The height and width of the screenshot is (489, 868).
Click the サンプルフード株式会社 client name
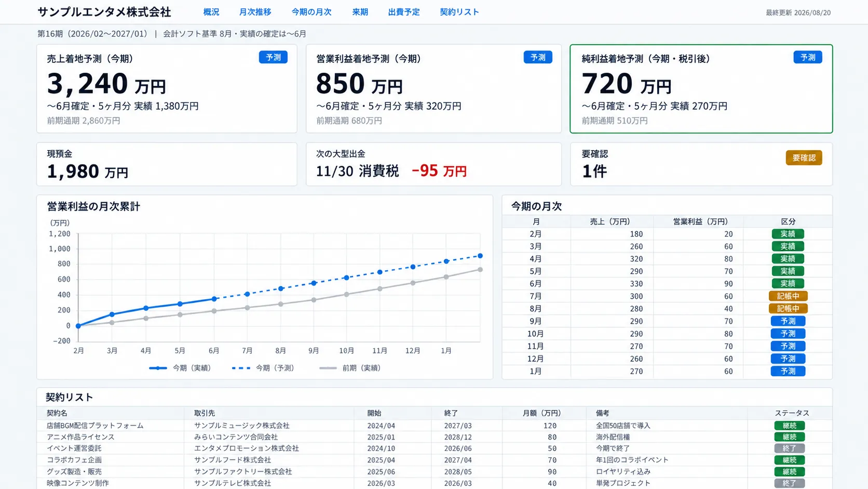[x=233, y=460]
